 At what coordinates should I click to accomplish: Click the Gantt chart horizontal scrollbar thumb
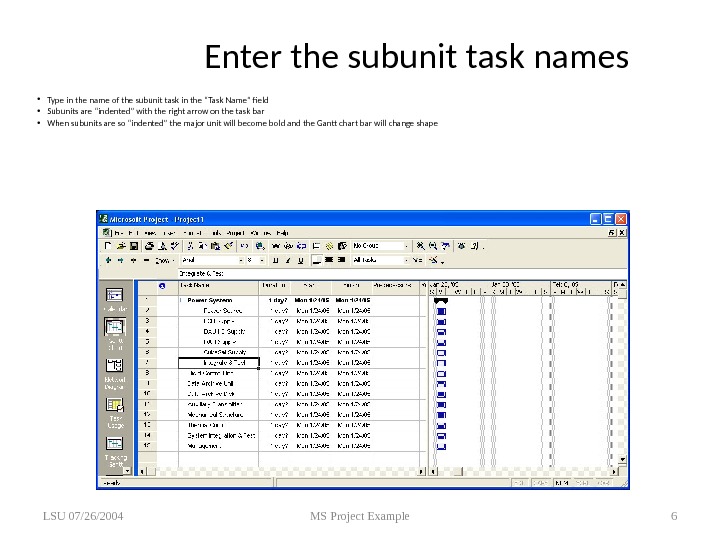(458, 471)
